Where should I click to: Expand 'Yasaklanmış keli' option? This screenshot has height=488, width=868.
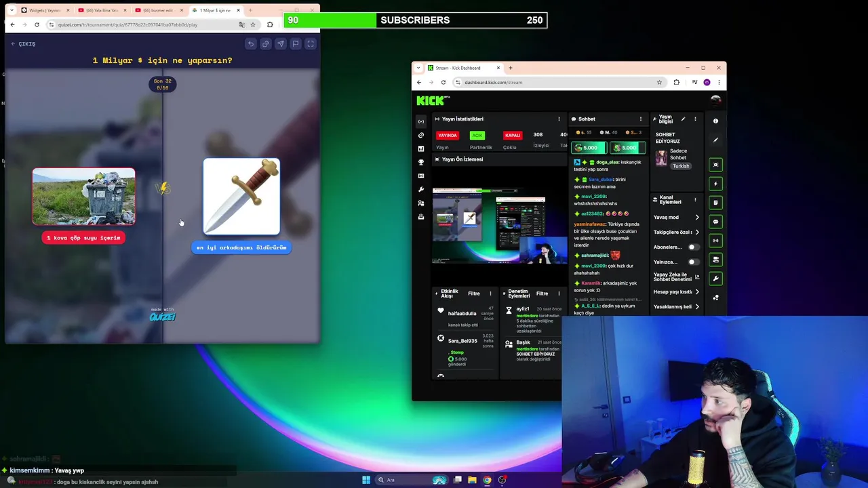(677, 306)
